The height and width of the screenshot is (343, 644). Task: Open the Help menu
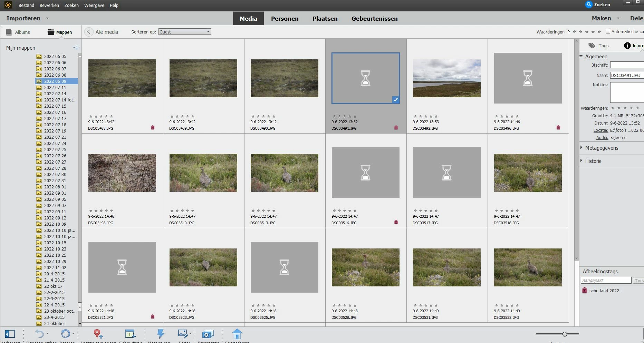pos(114,5)
